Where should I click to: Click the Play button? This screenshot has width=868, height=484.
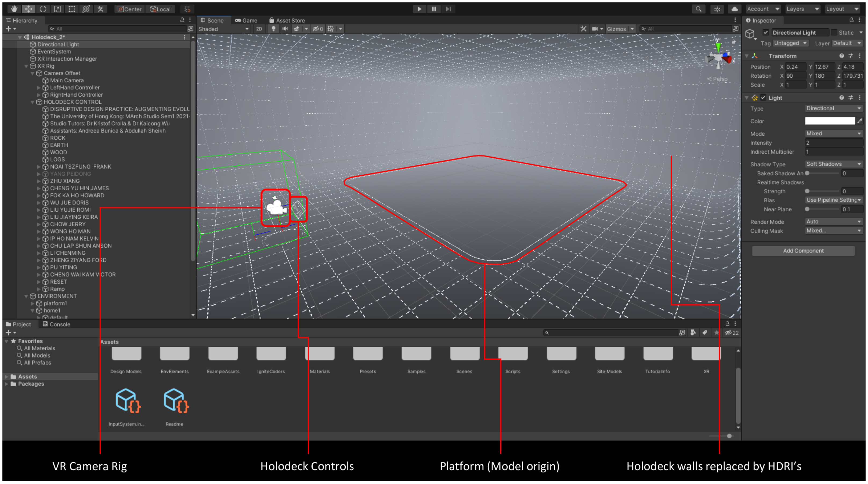coord(419,9)
